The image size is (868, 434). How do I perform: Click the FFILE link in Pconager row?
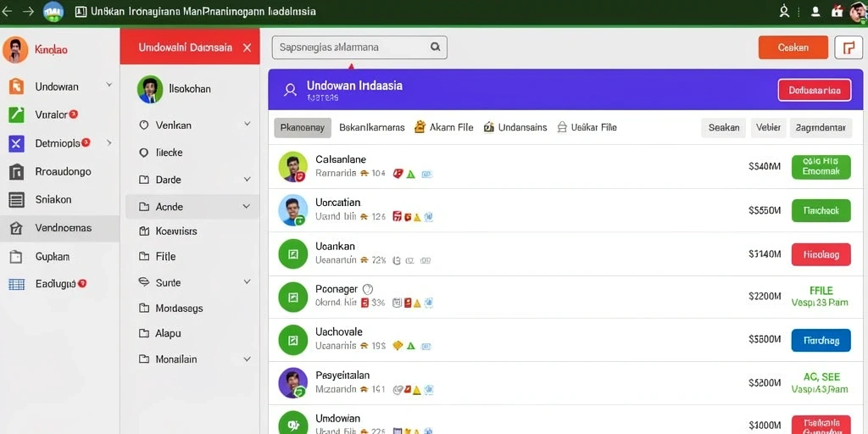tap(821, 291)
